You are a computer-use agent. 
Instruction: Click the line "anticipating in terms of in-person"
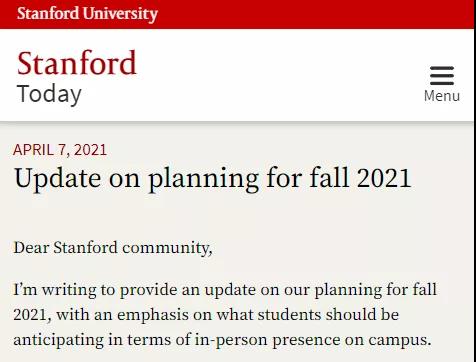(x=222, y=340)
